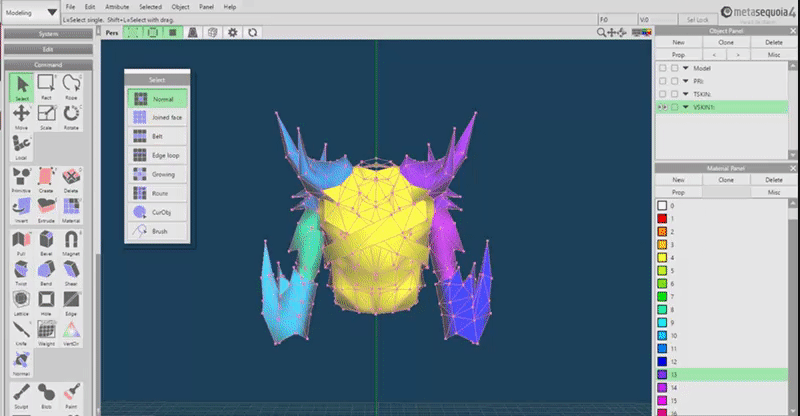Choose Edge loop select mode
The width and height of the screenshot is (800, 416).
point(158,155)
